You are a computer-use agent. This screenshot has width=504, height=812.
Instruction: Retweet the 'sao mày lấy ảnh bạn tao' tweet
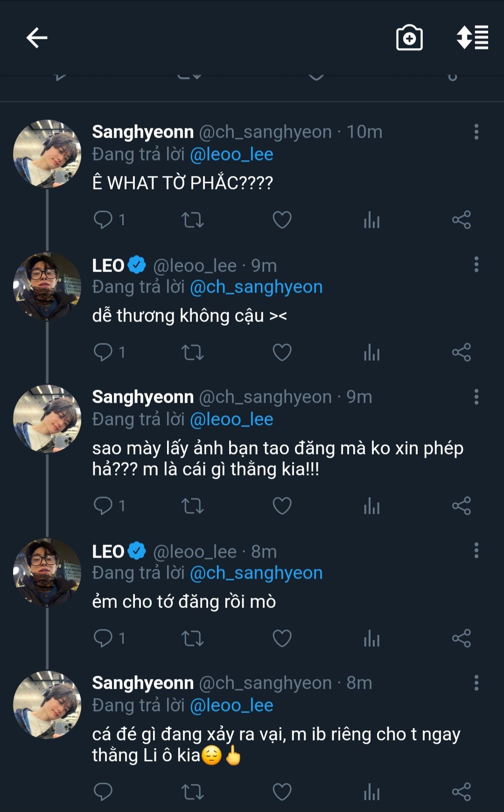(x=192, y=506)
